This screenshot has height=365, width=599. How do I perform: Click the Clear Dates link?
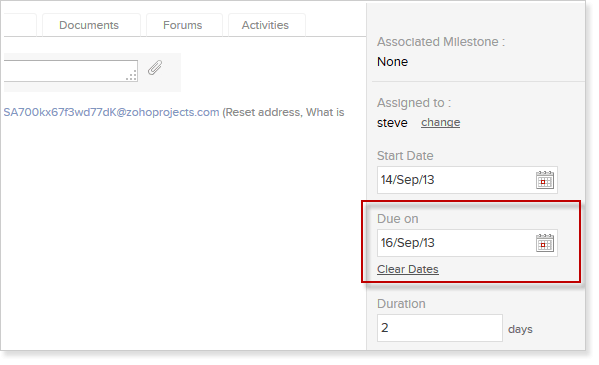[x=408, y=269]
